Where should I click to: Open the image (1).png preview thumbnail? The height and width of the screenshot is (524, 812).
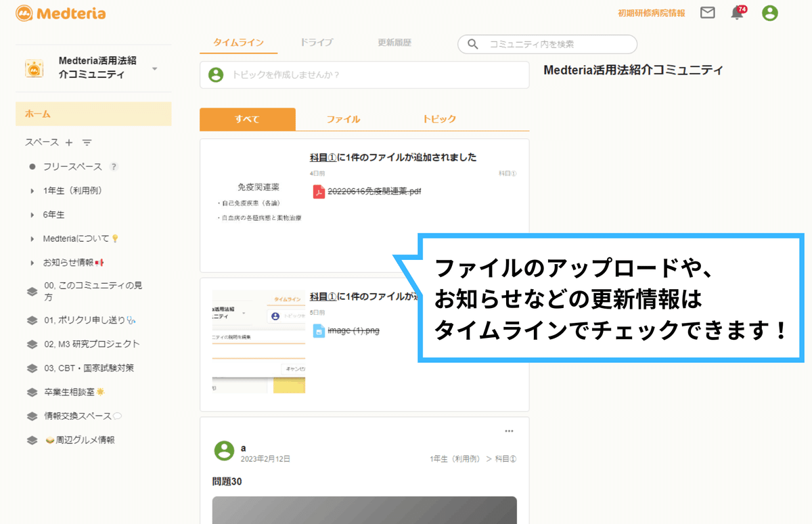[258, 342]
